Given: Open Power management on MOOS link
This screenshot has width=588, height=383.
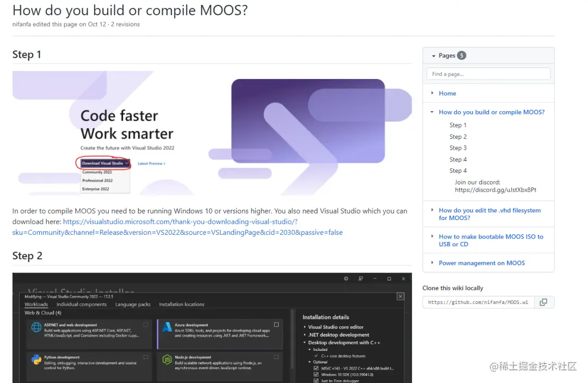Looking at the screenshot, I should (x=482, y=263).
